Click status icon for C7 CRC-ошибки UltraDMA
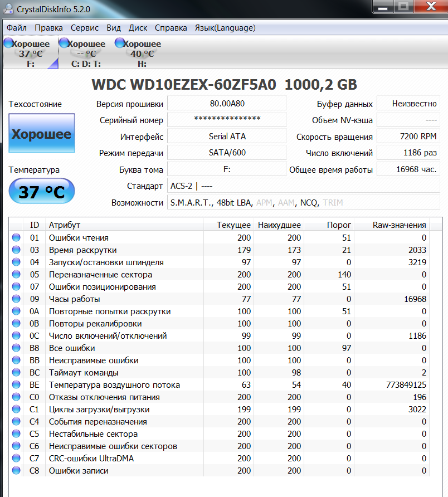This screenshot has height=497, width=448. pyautogui.click(x=16, y=458)
